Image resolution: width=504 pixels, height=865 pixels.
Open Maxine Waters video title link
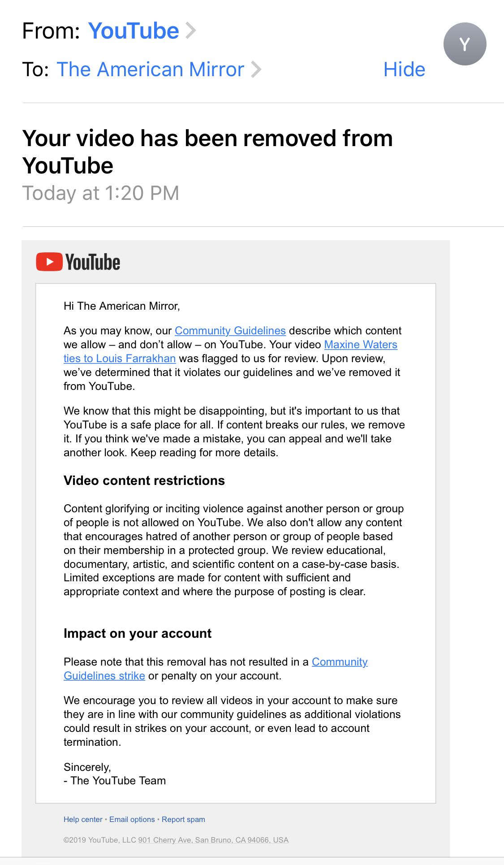[x=361, y=345]
